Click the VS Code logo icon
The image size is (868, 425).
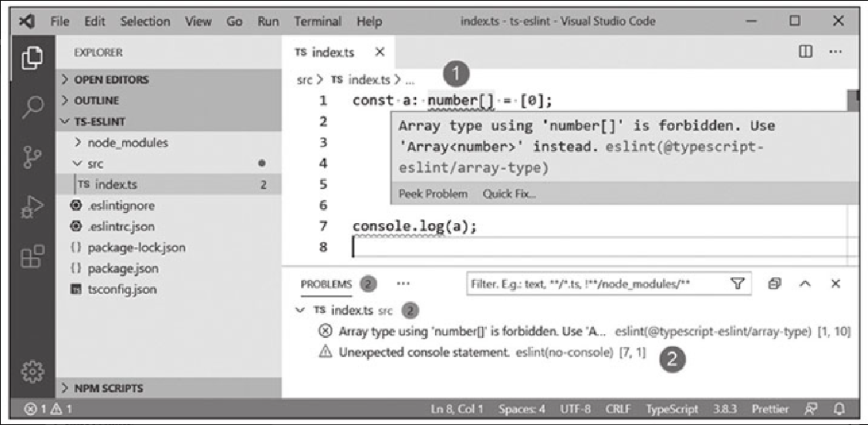coord(26,22)
